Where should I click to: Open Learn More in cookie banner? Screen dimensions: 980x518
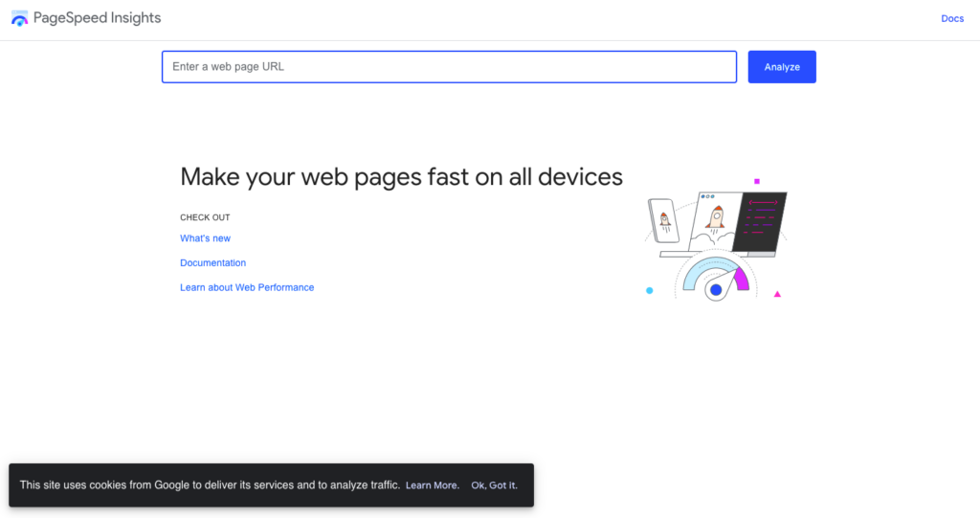432,485
